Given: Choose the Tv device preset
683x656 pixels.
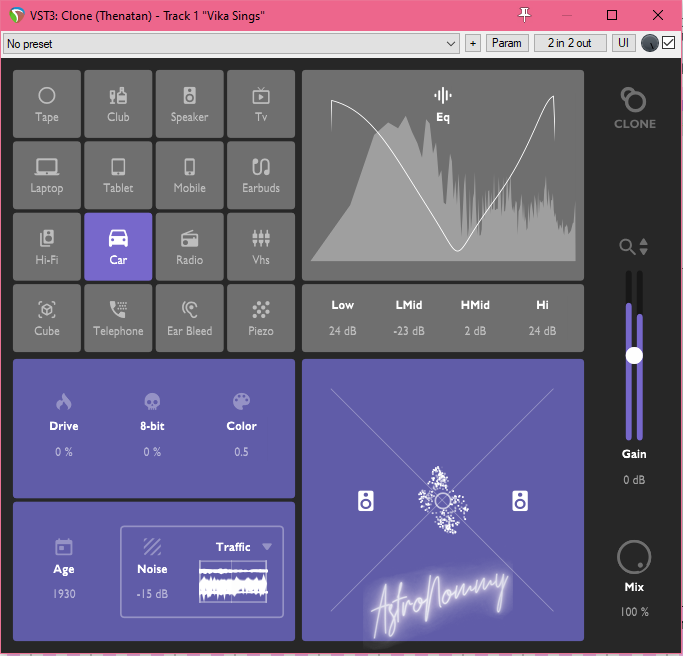Looking at the screenshot, I should (x=261, y=104).
